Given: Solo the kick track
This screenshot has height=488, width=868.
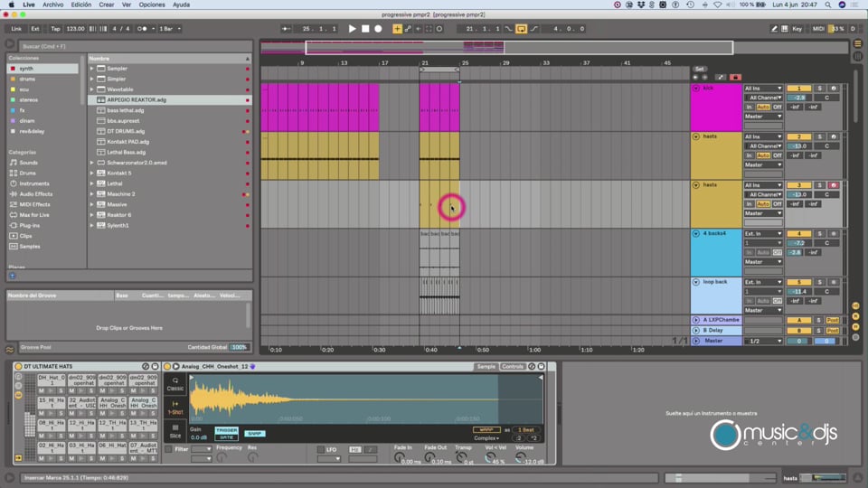Looking at the screenshot, I should pos(820,89).
